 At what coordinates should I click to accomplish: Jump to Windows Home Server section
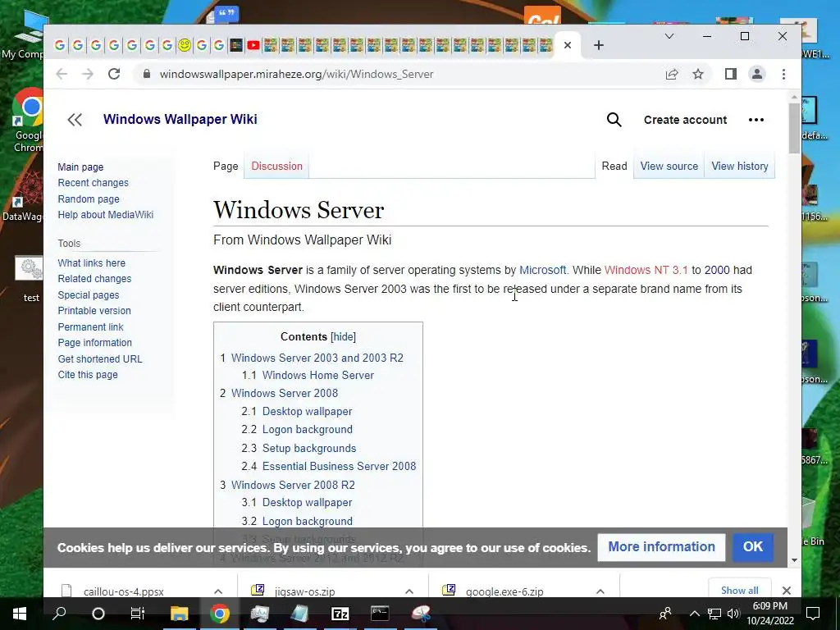[x=318, y=376]
